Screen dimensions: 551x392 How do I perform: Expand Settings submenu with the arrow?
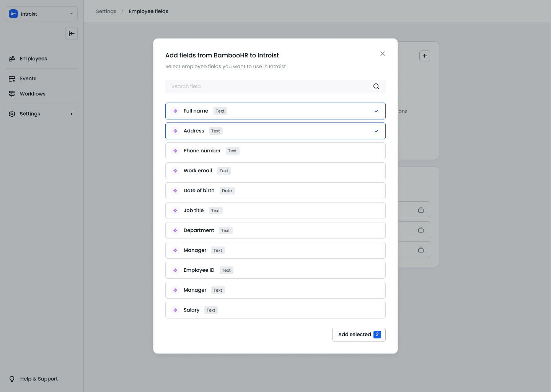tap(72, 114)
